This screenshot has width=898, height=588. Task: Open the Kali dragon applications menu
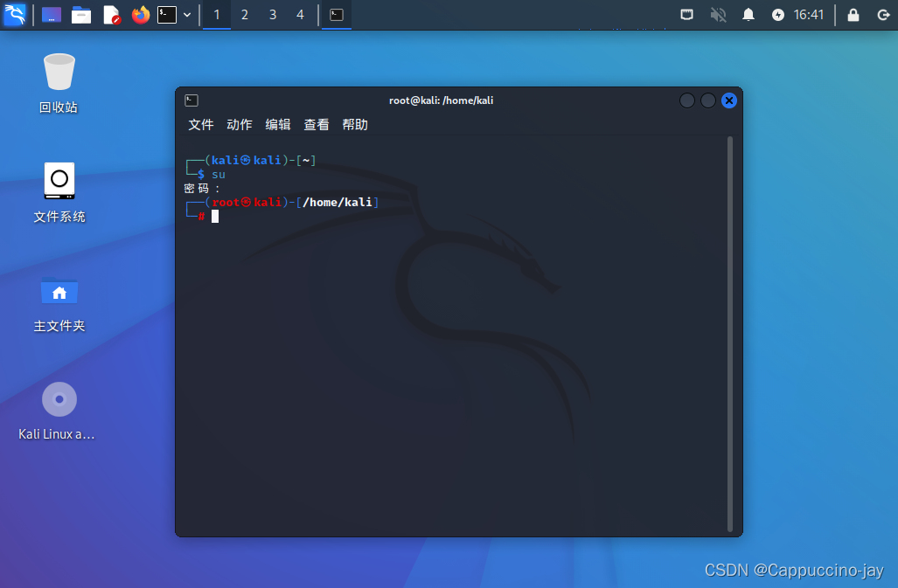[x=14, y=14]
